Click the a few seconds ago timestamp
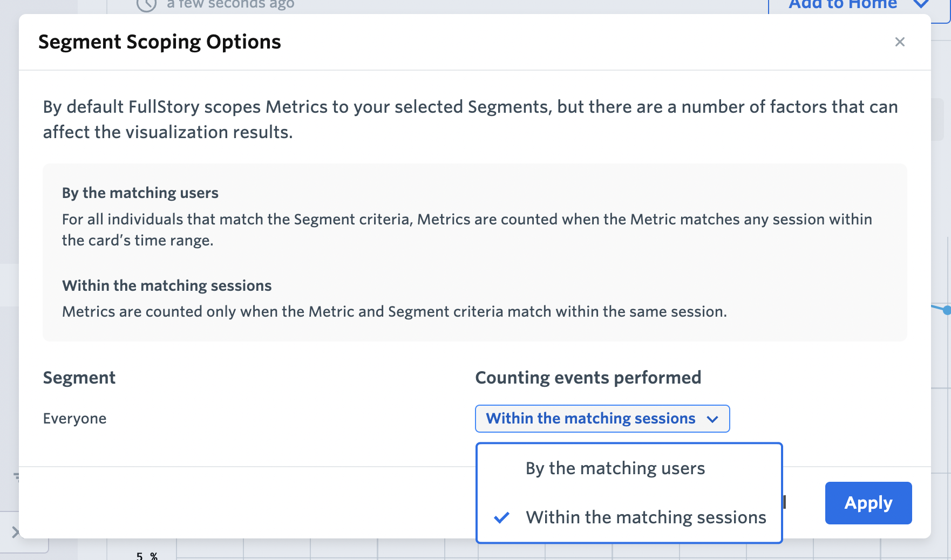This screenshot has width=951, height=560. tap(230, 4)
